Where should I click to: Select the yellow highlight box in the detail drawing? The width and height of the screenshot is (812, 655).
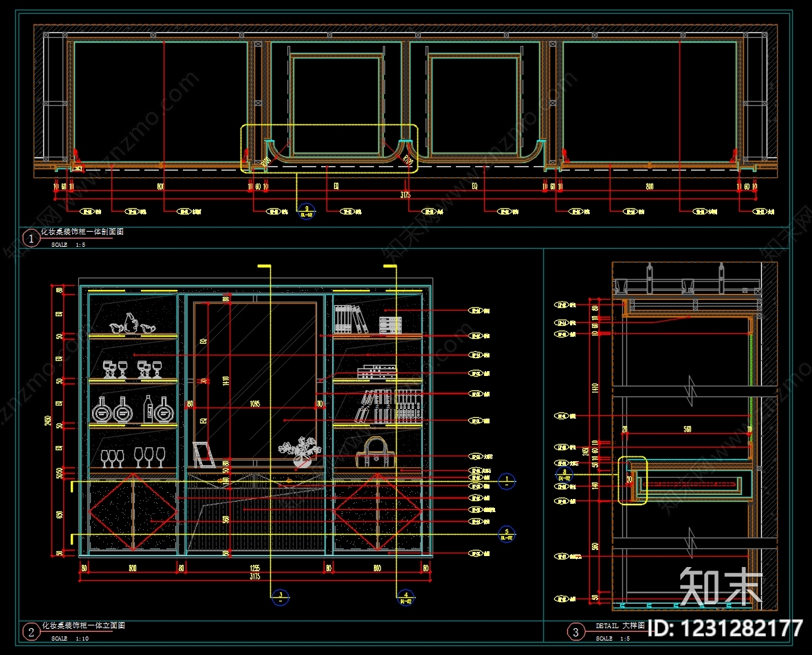(x=633, y=480)
